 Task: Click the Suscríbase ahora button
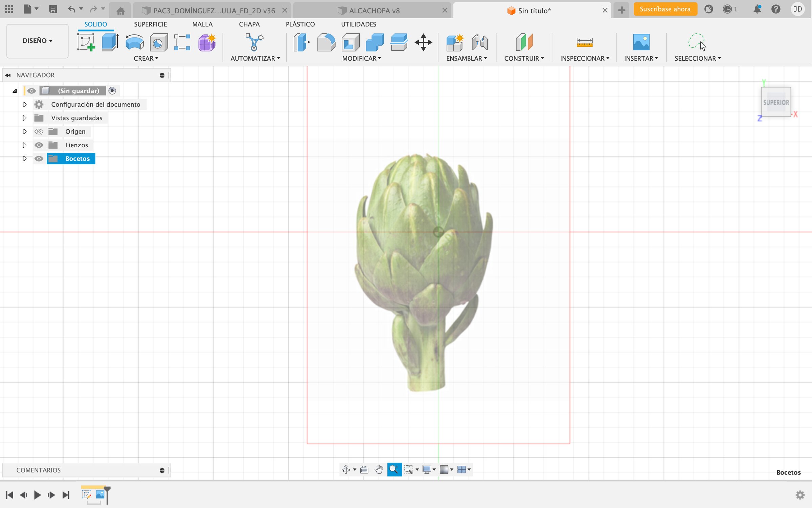(665, 9)
